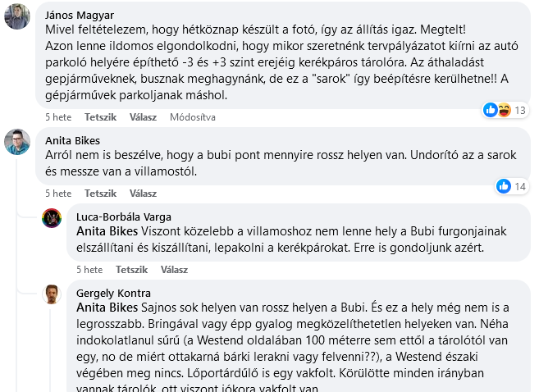Like Luca-Borbála Varga's reply with Tetszik

coord(131,270)
